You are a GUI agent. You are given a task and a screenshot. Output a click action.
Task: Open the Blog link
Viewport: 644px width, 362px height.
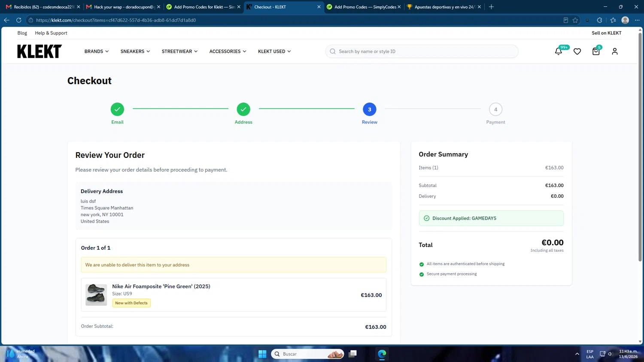tap(22, 33)
